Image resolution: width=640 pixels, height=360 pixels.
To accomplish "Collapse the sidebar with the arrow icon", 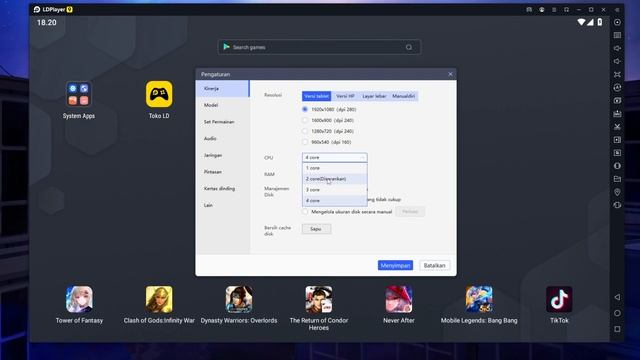I will coord(617,9).
